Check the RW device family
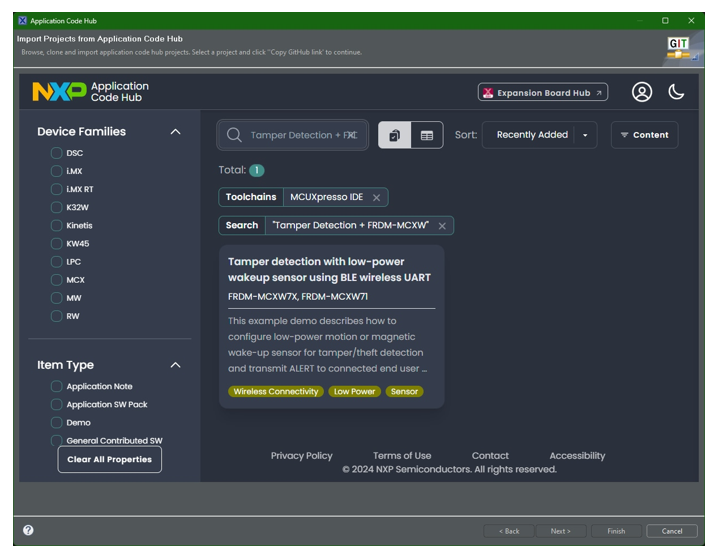The width and height of the screenshot is (713, 552). (56, 316)
